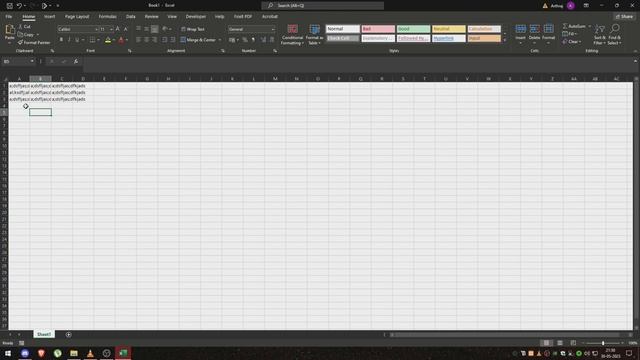Toggle Align Left in the Alignment group

[138, 40]
